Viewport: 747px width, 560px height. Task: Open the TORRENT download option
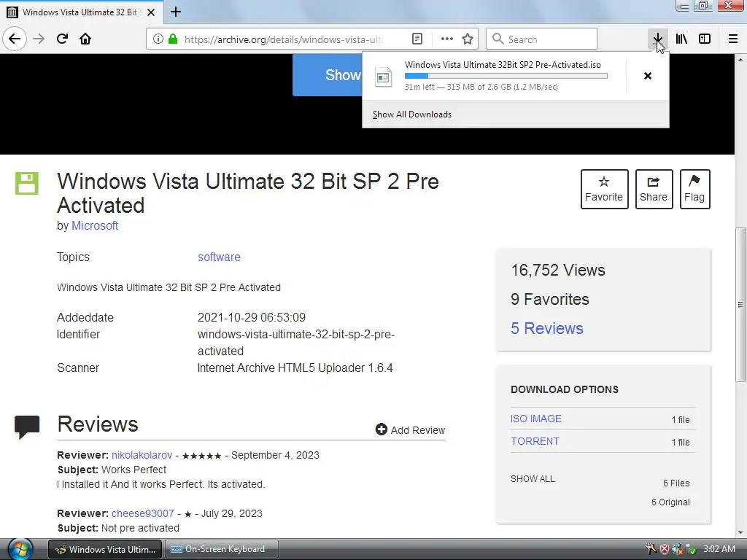535,441
